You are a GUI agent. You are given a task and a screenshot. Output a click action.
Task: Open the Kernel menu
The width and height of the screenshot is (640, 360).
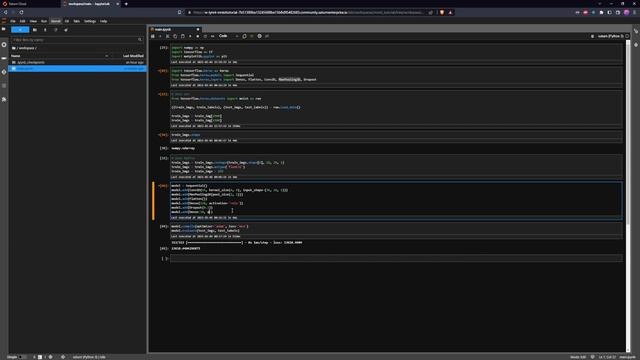tap(56, 21)
